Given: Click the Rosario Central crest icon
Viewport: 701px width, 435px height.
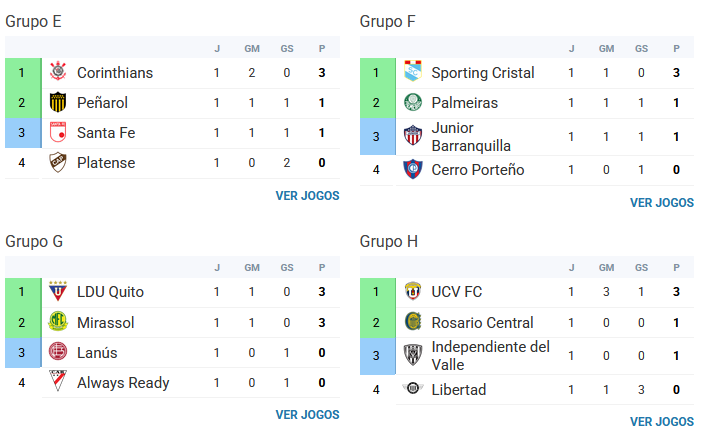Looking at the screenshot, I should coord(412,322).
